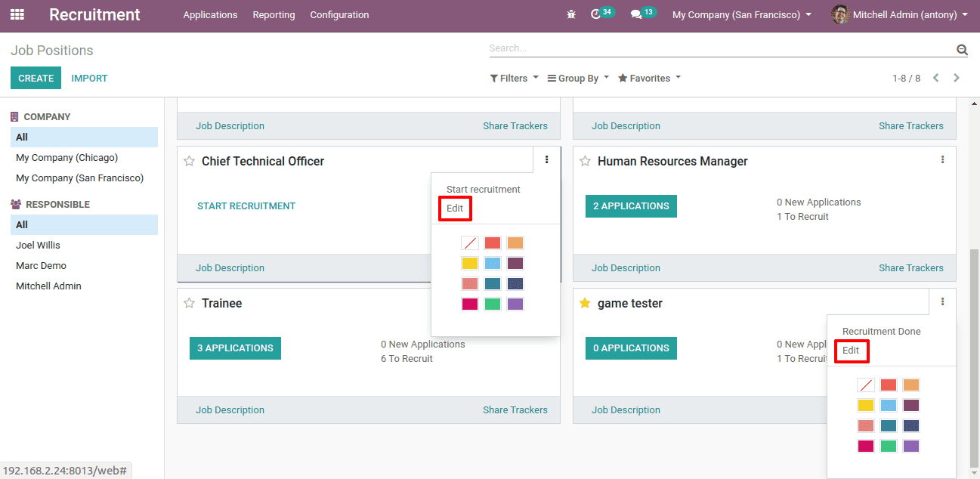This screenshot has height=479, width=980.
Task: Pick the orange color in game tester menu
Action: click(x=911, y=385)
